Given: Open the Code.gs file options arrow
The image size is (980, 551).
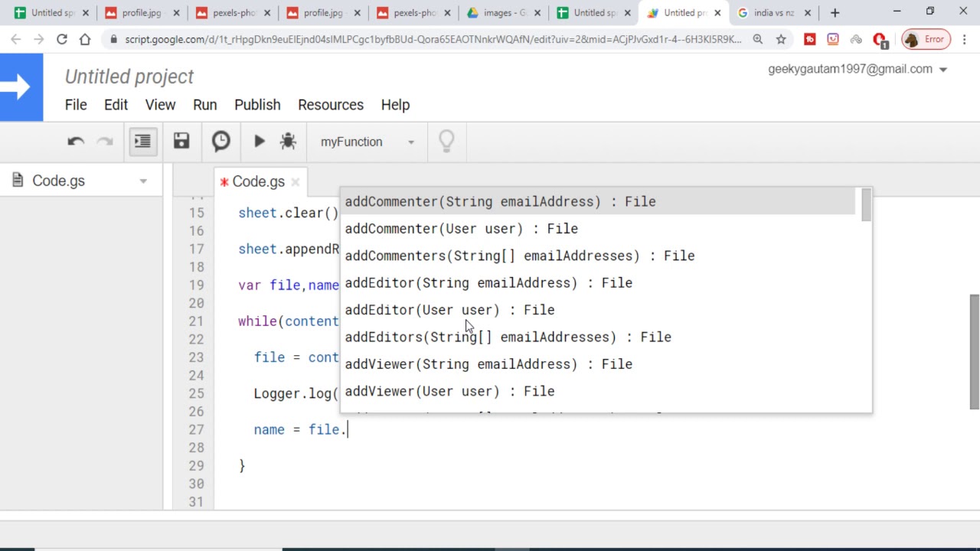Looking at the screenshot, I should pos(143,181).
